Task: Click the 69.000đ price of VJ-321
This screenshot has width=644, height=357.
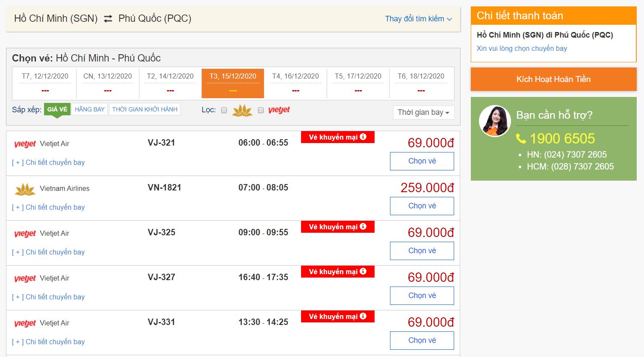Action: [431, 143]
